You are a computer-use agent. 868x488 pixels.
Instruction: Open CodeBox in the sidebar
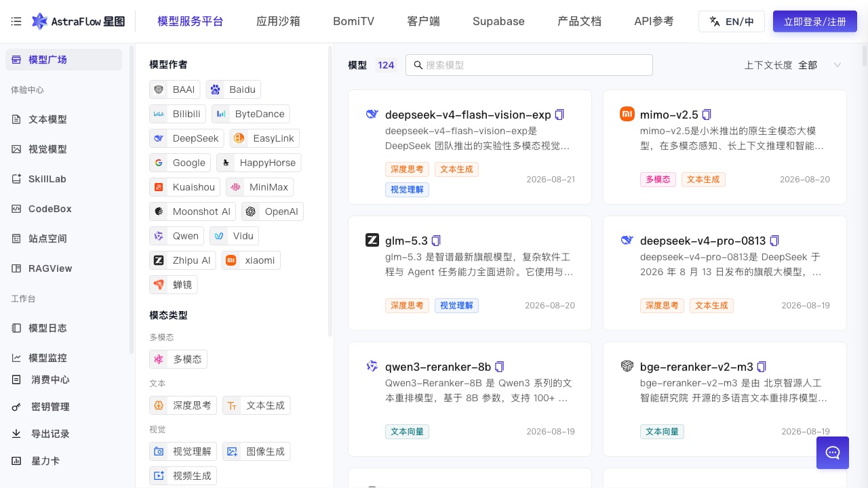coord(64,209)
